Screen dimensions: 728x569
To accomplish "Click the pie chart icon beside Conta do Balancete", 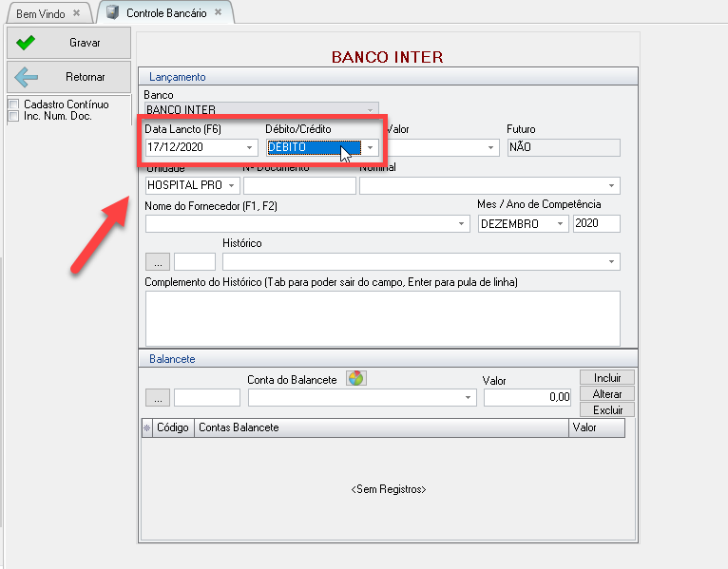I will [356, 378].
